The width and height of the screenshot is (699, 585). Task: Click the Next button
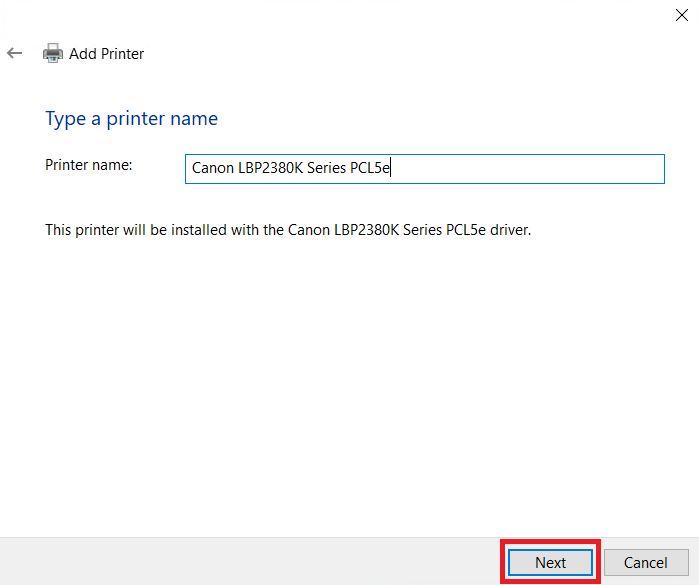coord(550,562)
